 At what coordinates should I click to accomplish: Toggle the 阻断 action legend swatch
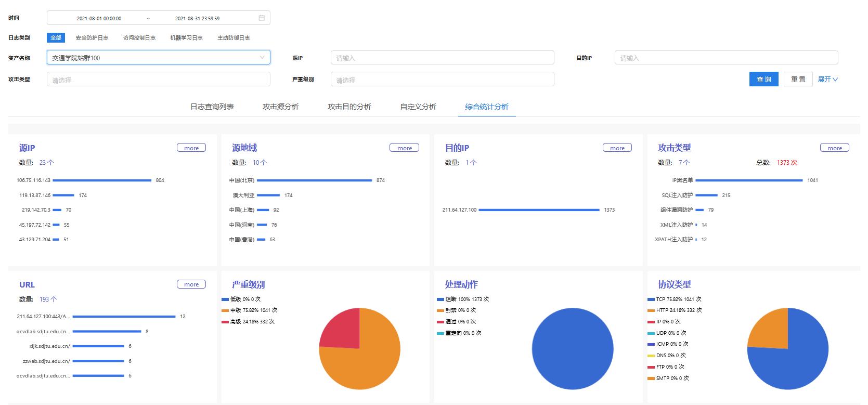pos(441,299)
